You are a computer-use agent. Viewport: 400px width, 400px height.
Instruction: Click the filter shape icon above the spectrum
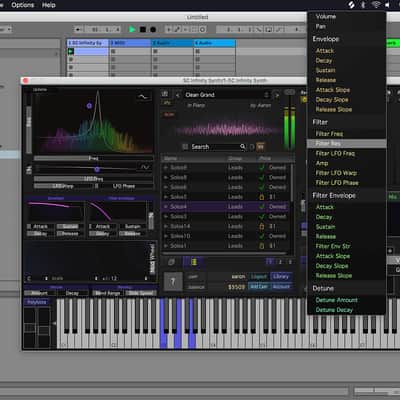coord(143,97)
